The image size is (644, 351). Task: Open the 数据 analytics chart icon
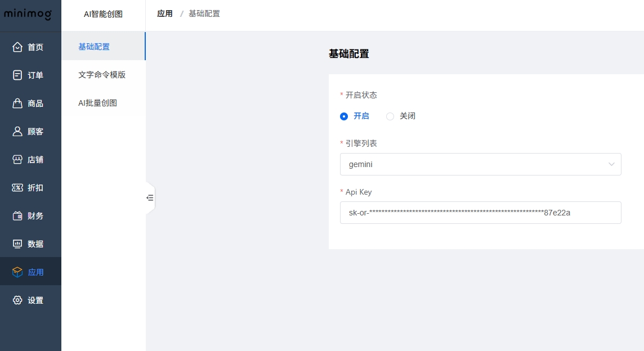click(x=17, y=244)
